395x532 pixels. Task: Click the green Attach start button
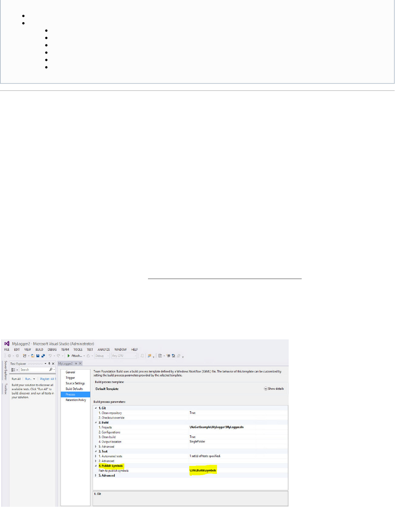(x=75, y=356)
